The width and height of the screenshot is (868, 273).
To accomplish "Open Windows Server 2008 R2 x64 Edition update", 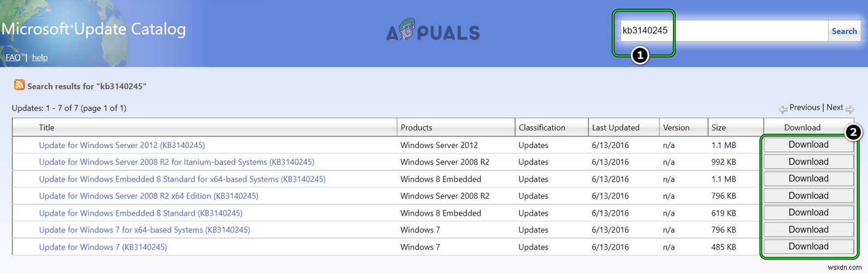I will coord(149,196).
